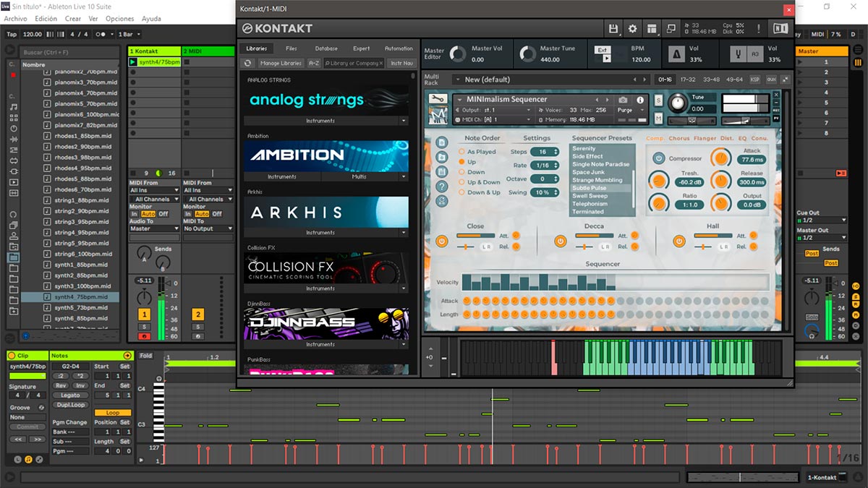Open the Flanger effect tab

click(x=705, y=138)
